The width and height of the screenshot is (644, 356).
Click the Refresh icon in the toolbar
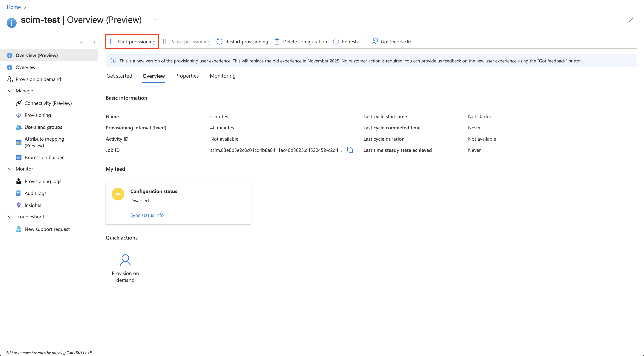[336, 42]
